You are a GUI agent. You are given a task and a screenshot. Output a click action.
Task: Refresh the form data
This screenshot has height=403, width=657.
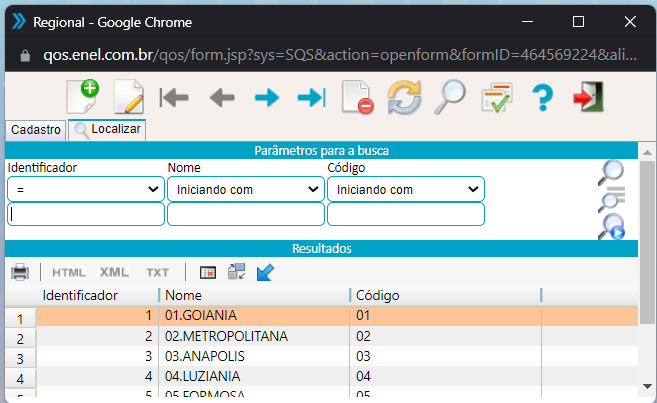[x=404, y=97]
